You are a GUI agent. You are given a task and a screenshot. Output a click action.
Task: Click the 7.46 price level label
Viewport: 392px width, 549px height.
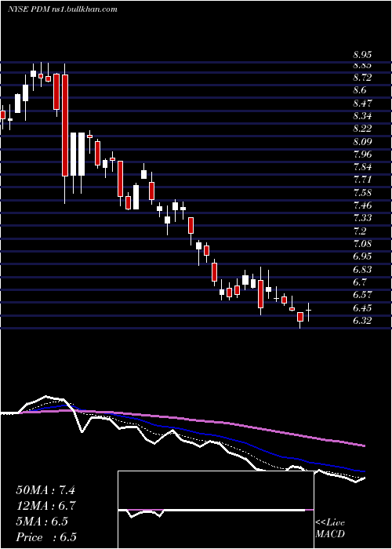[362, 205]
